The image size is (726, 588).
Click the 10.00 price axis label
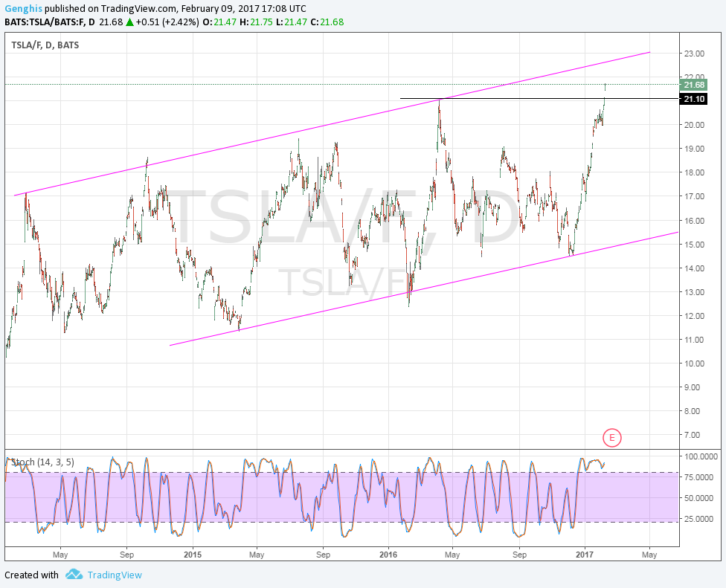click(694, 364)
